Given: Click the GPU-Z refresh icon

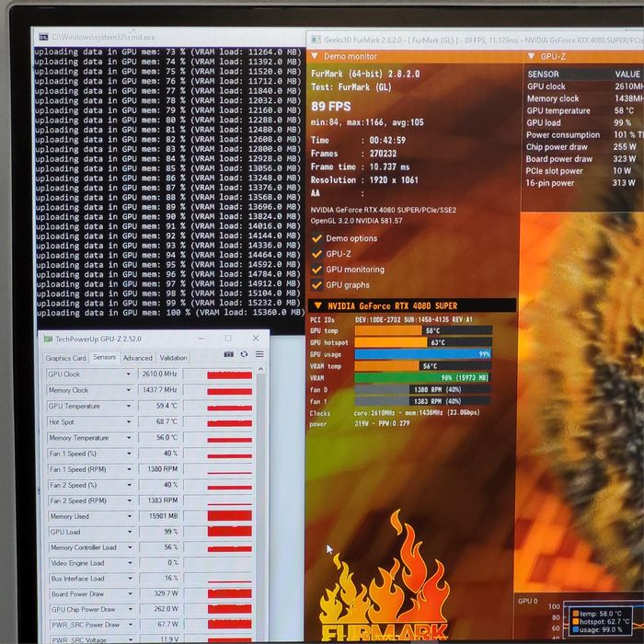Looking at the screenshot, I should click(x=244, y=354).
